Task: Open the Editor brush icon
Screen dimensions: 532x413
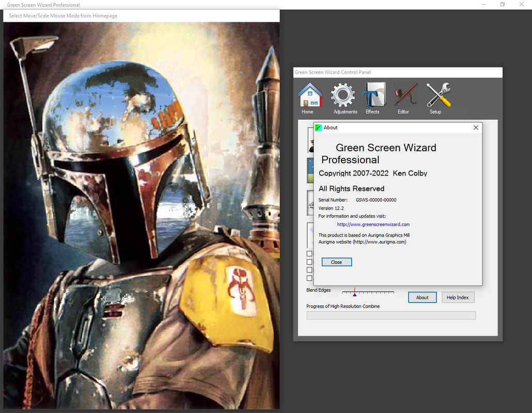Action: [x=406, y=95]
